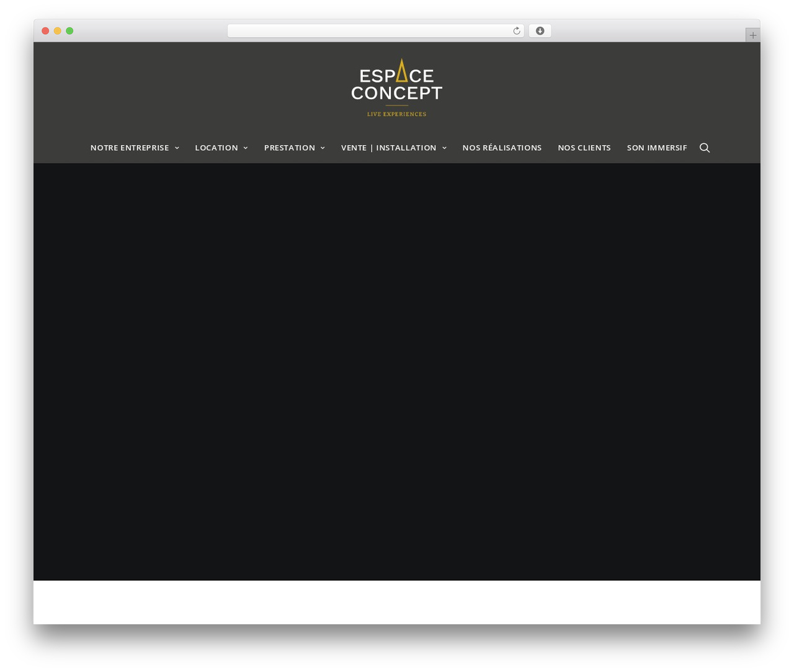The height and width of the screenshot is (672, 794).
Task: Minimize the window using the yellow button
Action: tap(58, 31)
